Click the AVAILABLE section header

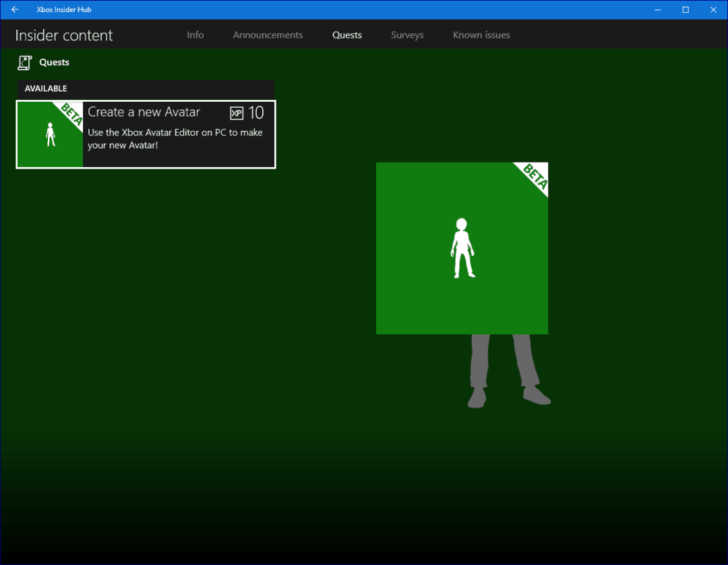(46, 88)
